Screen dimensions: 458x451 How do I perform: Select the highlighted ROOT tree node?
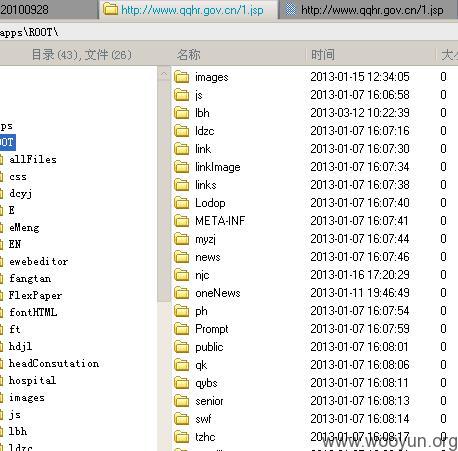pyautogui.click(x=7, y=142)
